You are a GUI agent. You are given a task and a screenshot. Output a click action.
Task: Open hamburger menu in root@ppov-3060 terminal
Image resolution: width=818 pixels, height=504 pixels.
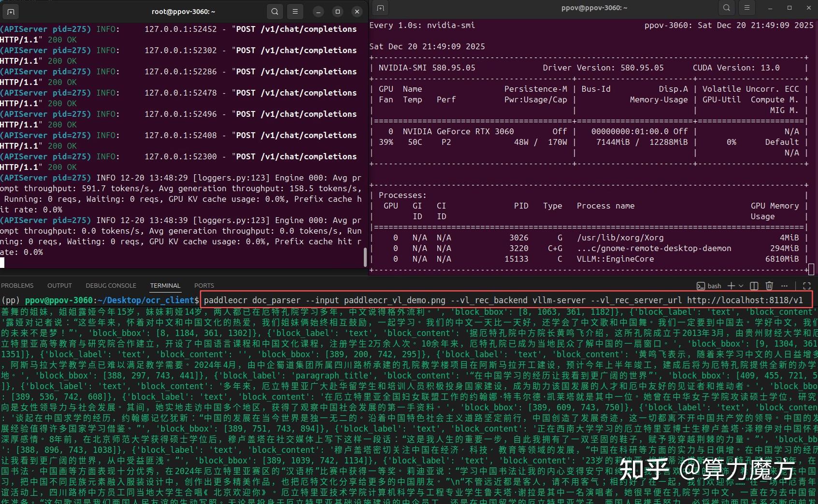click(295, 11)
